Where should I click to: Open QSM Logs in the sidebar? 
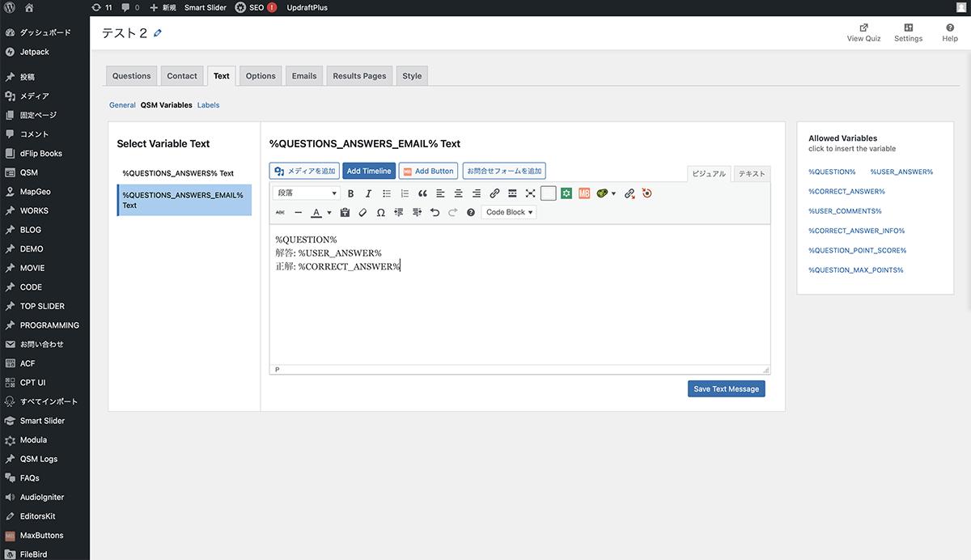coord(39,459)
